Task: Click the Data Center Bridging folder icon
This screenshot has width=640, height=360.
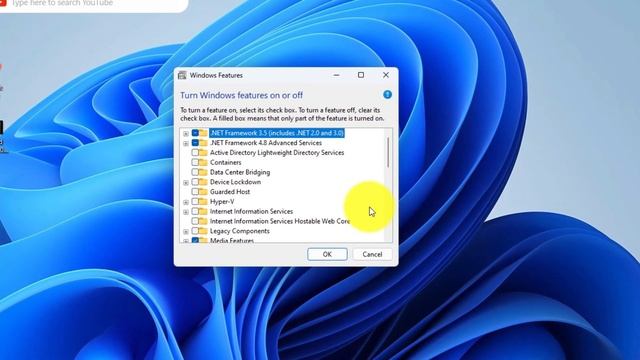Action: (203, 172)
